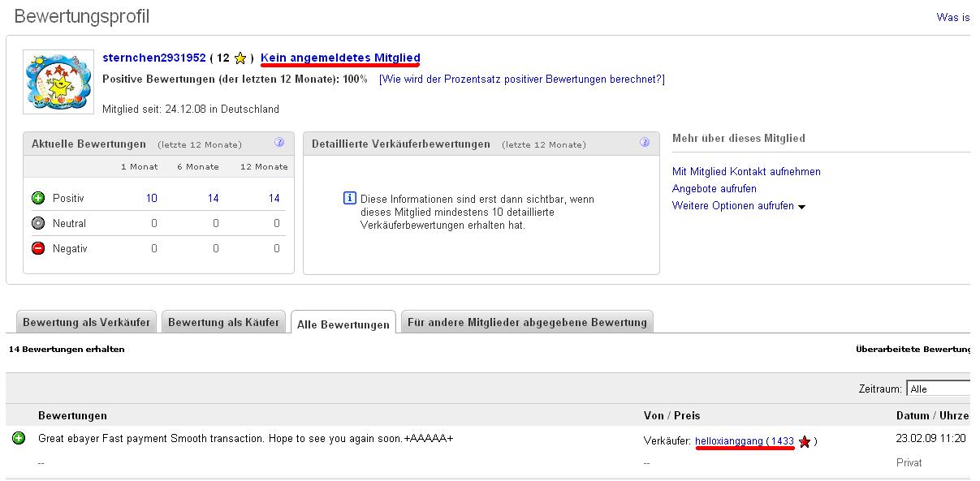This screenshot has width=980, height=481.
Task: Click the green plus icon beside feedback comment
Action: click(19, 438)
